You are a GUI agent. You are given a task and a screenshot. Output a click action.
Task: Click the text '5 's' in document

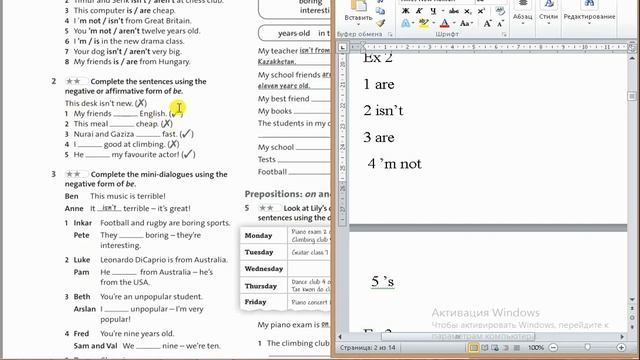click(x=382, y=281)
